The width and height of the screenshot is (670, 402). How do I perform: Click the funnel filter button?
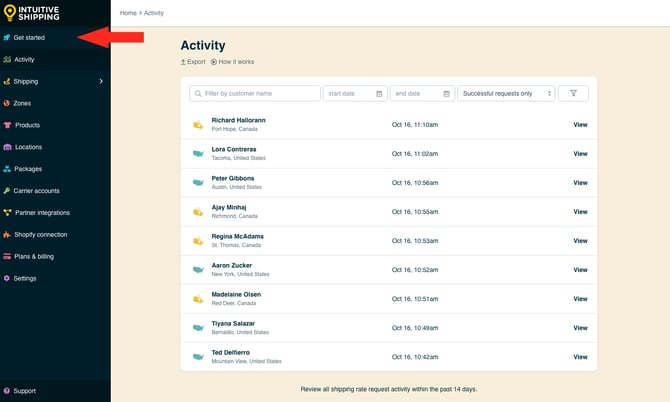coord(573,94)
